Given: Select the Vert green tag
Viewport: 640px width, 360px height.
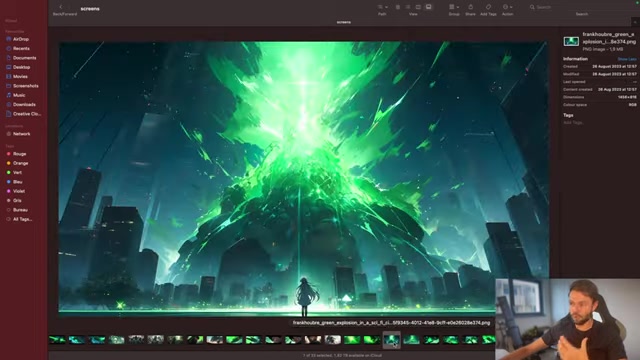Looking at the screenshot, I should 17,173.
